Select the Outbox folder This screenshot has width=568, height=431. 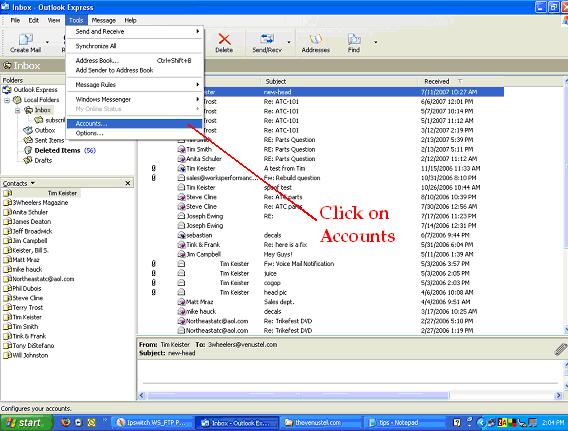45,130
